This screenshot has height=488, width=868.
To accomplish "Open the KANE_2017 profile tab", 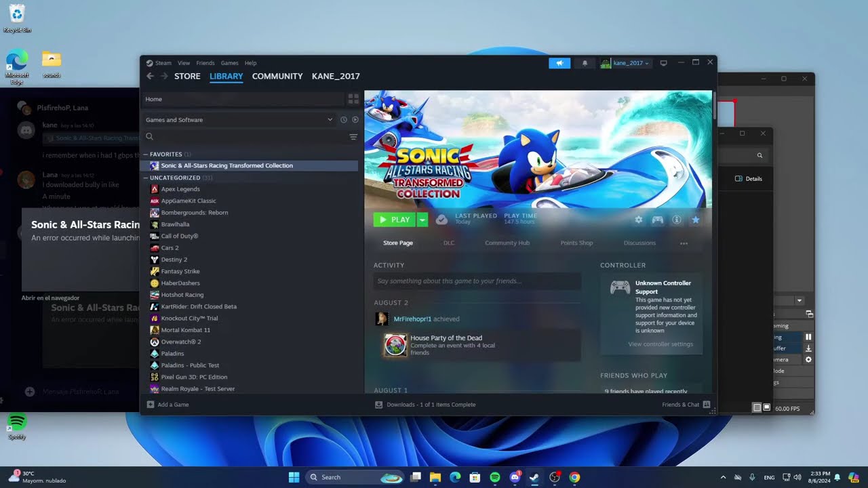I will click(x=336, y=76).
